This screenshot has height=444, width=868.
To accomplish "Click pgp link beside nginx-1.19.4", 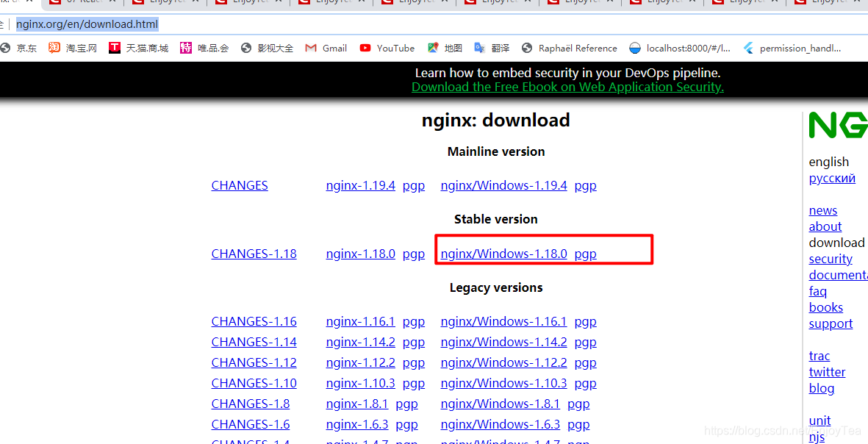I will (414, 186).
